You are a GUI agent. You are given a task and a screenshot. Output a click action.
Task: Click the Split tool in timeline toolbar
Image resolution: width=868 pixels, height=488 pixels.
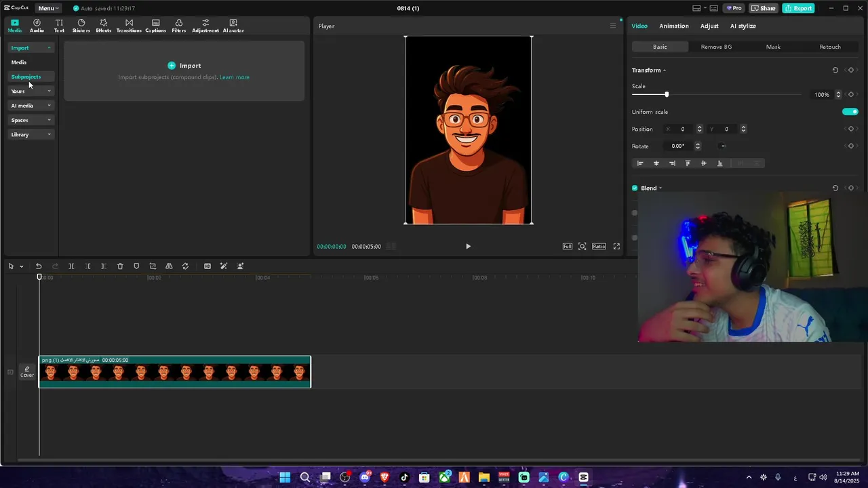click(71, 266)
